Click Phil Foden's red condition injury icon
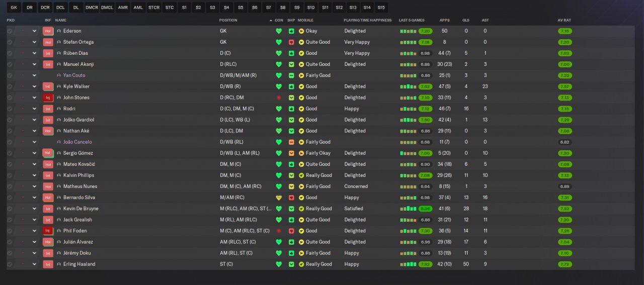The height and width of the screenshot is (285, 644). click(x=279, y=231)
